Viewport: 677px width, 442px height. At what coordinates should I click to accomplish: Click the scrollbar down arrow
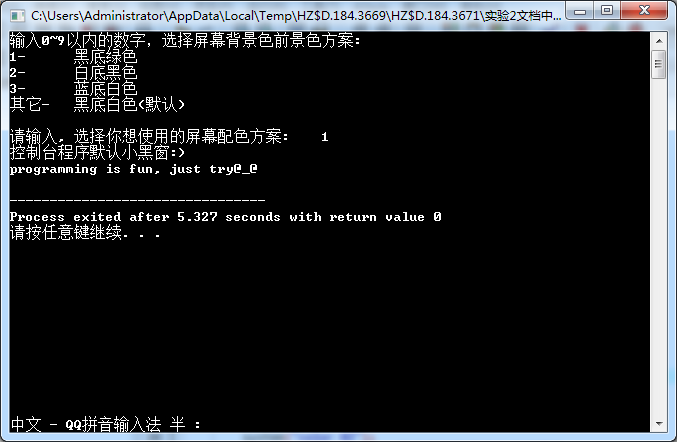(x=659, y=423)
